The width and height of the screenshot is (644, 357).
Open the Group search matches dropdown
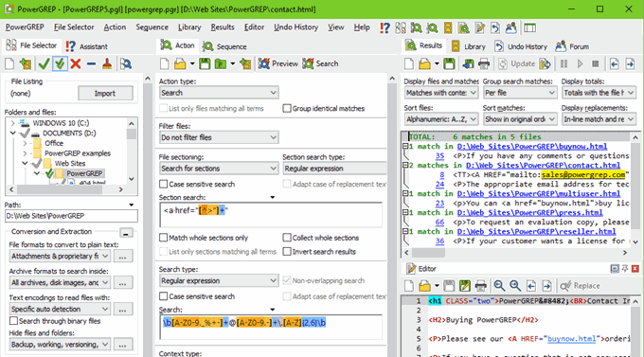pos(520,93)
